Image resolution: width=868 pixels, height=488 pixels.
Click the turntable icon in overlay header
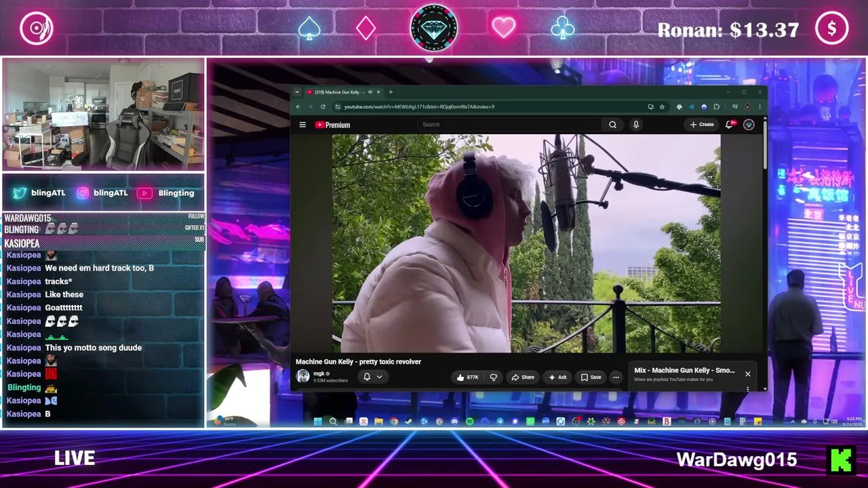37,28
